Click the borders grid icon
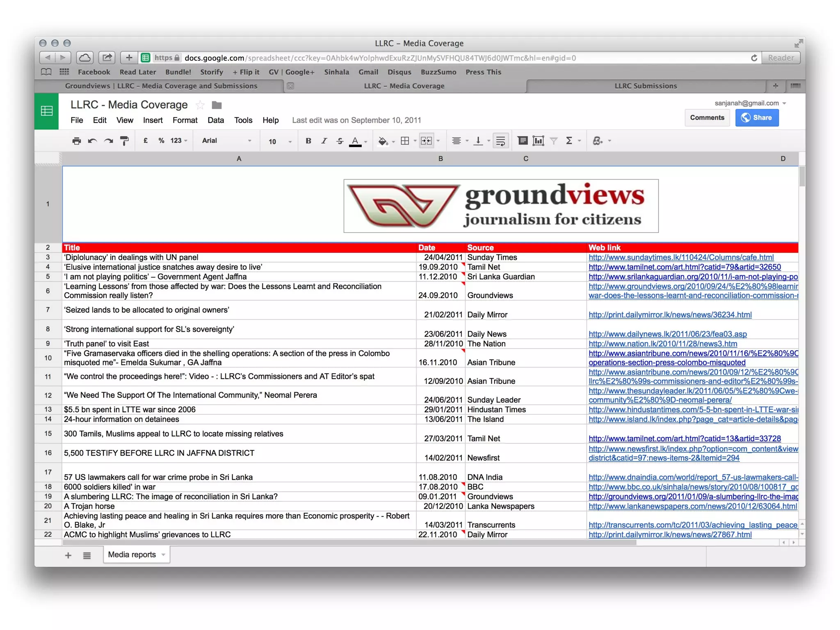This screenshot has width=840, height=630. click(405, 141)
